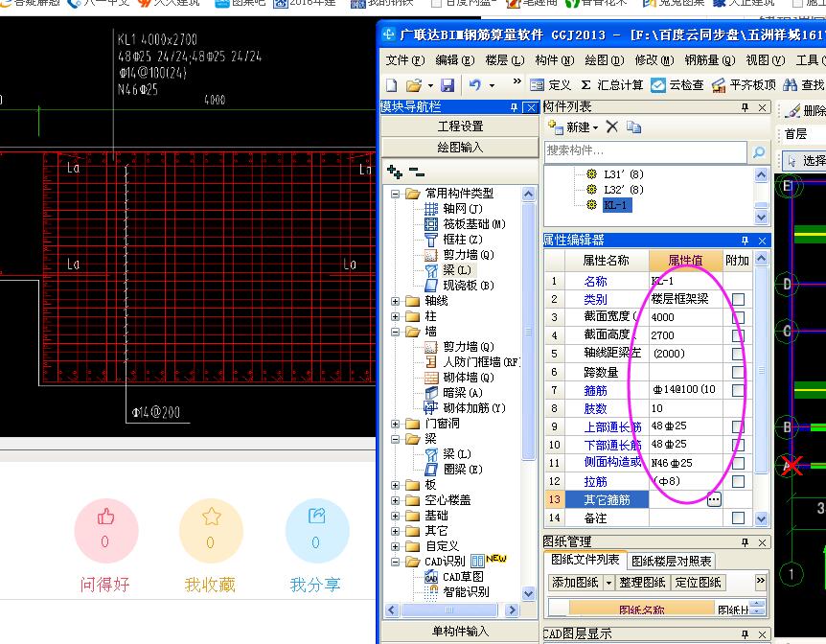Launch 云检查 cloud check
Image resolution: width=826 pixels, height=644 pixels.
click(677, 85)
